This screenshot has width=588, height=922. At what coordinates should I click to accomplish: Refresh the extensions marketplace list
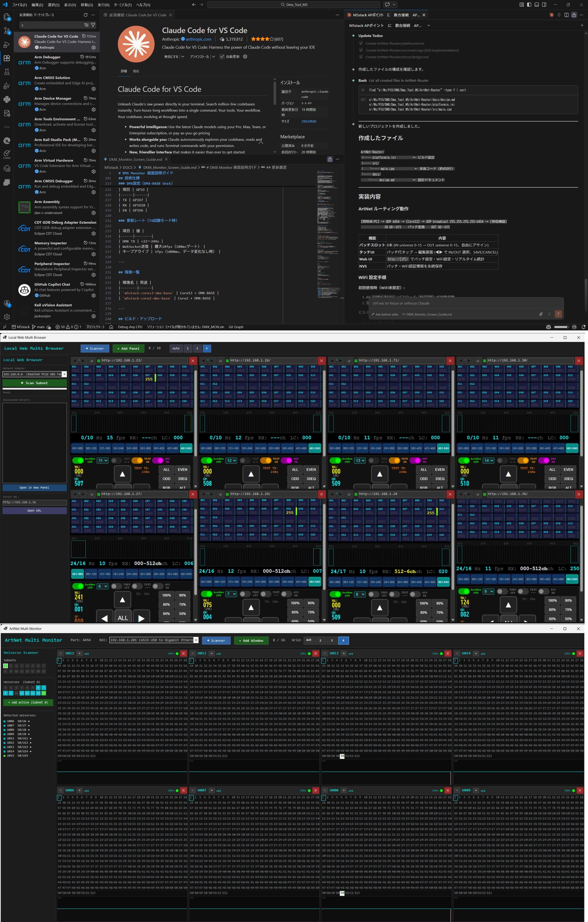(85, 15)
